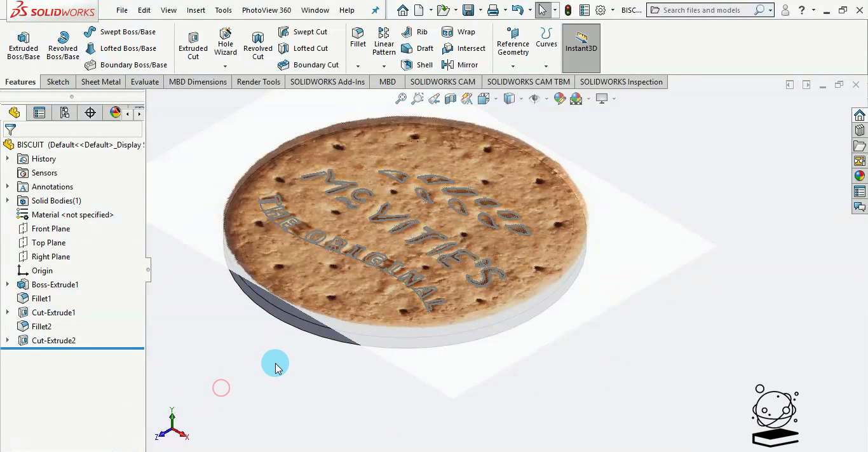Select the Revolved Cut tool
This screenshot has height=452, width=868.
point(258,46)
